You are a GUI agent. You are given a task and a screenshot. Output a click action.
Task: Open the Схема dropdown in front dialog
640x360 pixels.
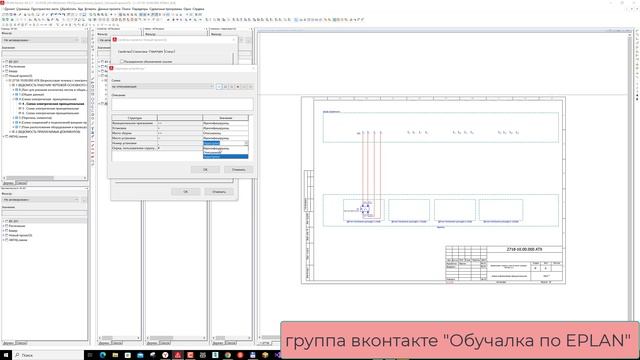(x=163, y=87)
